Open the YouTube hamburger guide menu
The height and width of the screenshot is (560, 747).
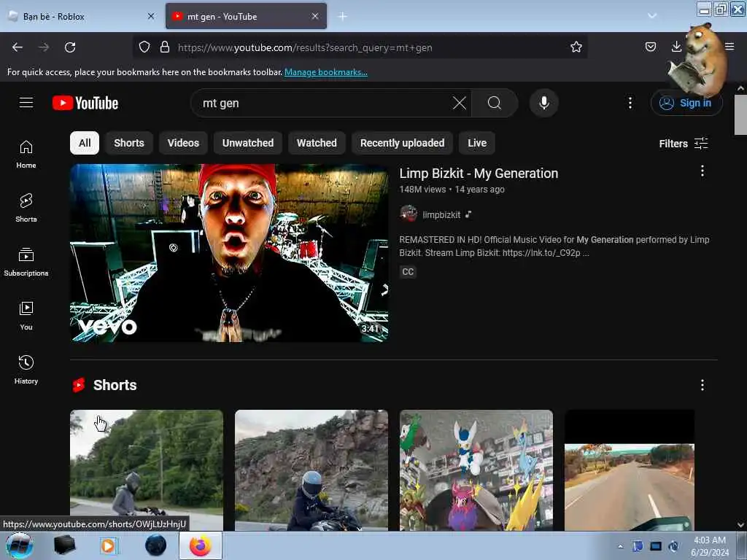pyautogui.click(x=26, y=102)
